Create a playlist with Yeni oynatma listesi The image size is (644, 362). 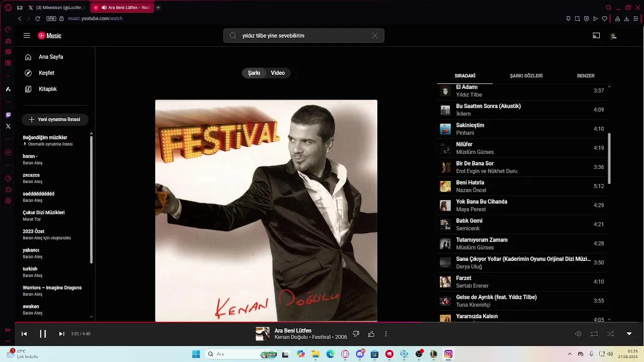[55, 120]
